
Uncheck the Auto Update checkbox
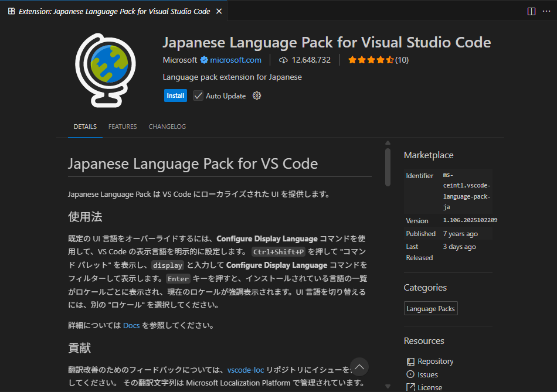198,95
